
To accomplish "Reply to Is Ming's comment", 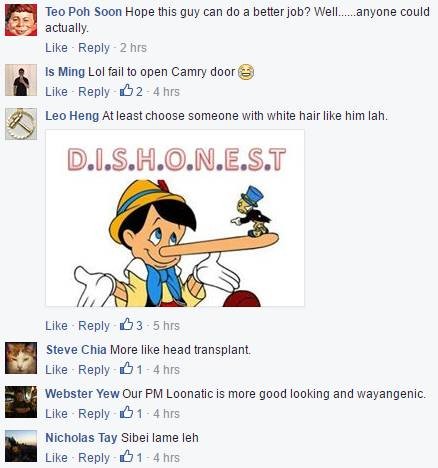I will 94,92.
